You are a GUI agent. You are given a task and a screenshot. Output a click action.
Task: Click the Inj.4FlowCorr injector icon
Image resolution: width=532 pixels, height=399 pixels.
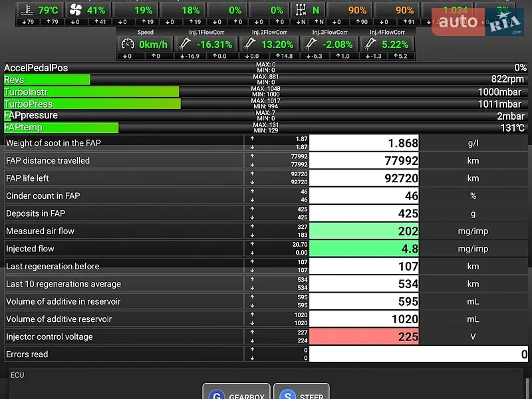(370, 44)
